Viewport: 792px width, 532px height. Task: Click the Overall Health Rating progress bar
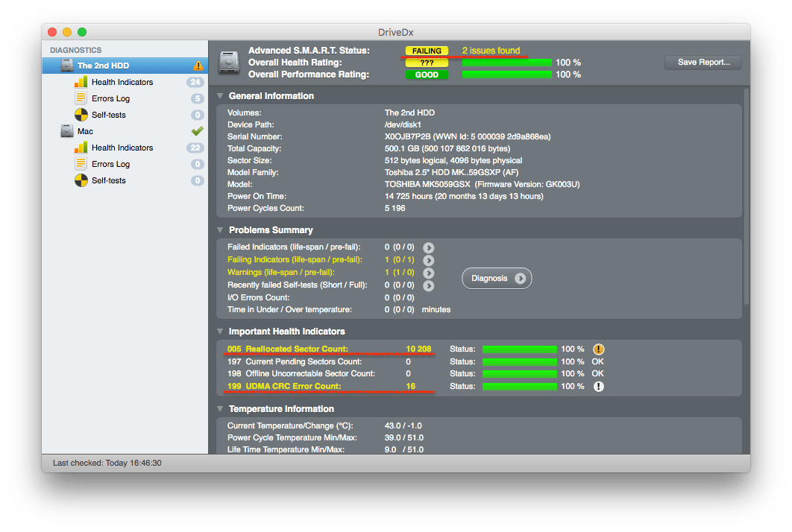click(x=506, y=63)
